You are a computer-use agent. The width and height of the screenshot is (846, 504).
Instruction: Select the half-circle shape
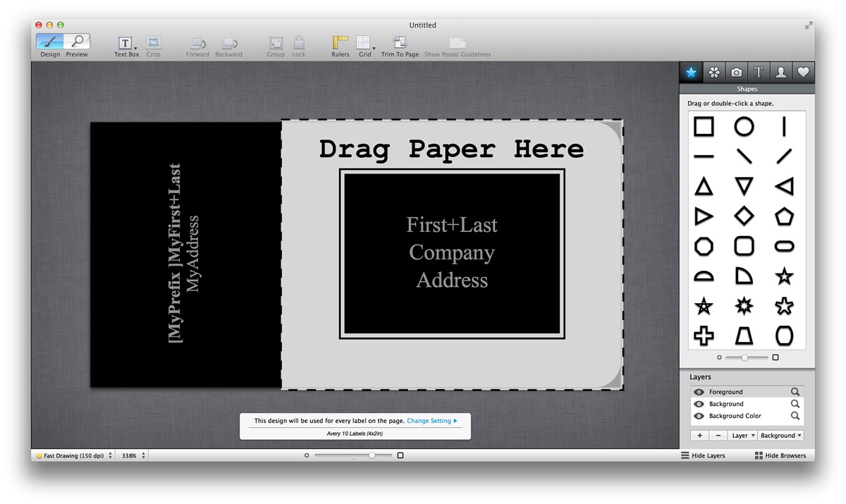[704, 276]
